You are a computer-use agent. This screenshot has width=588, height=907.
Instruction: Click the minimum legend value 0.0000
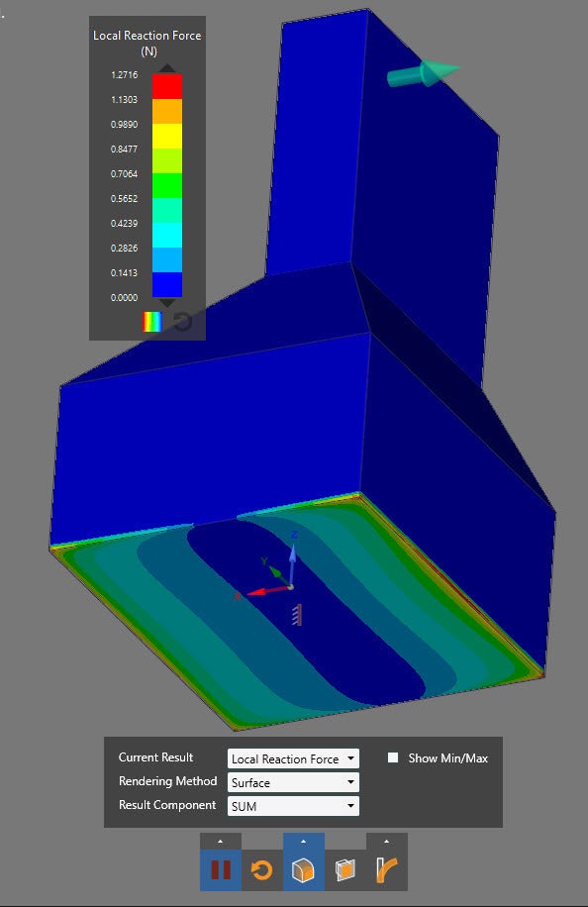pyautogui.click(x=125, y=297)
